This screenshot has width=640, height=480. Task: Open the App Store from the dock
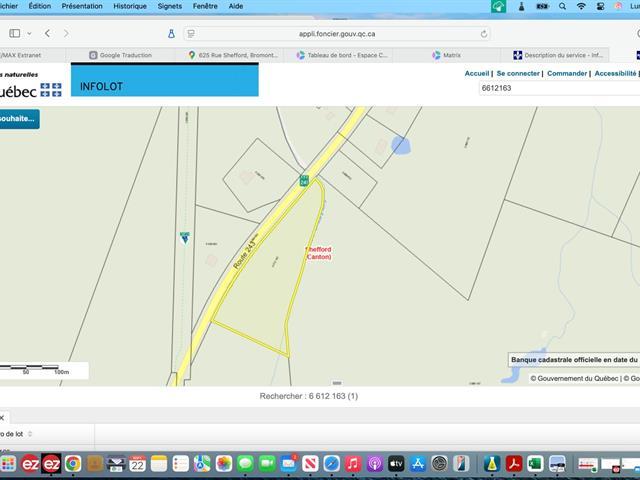(x=418, y=464)
